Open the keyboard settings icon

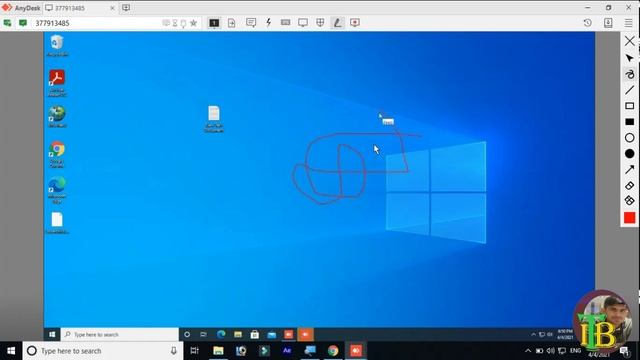[x=285, y=23]
